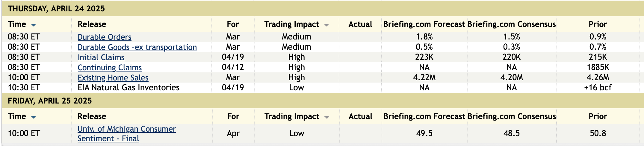Follow the Initial Claims link
The height and width of the screenshot is (146, 644).
click(101, 57)
